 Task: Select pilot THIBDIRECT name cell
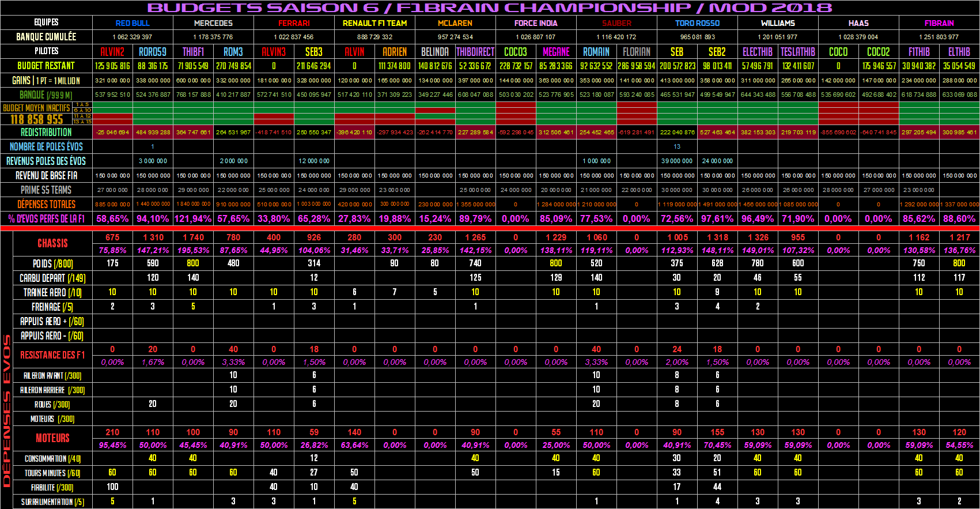475,52
